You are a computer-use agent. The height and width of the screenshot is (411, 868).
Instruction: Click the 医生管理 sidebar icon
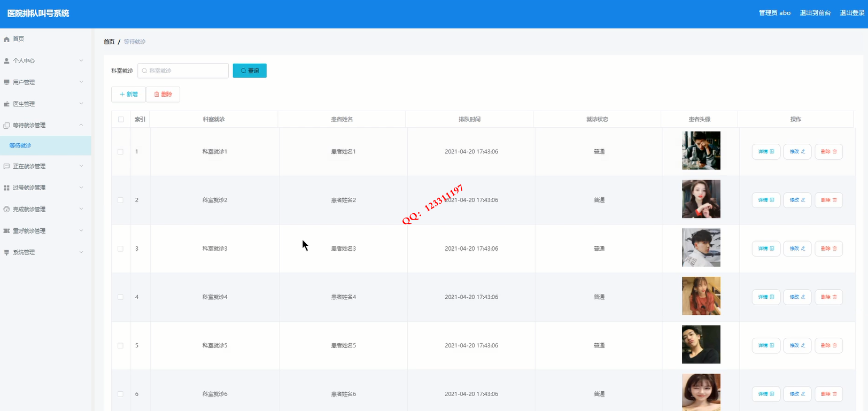click(x=6, y=104)
